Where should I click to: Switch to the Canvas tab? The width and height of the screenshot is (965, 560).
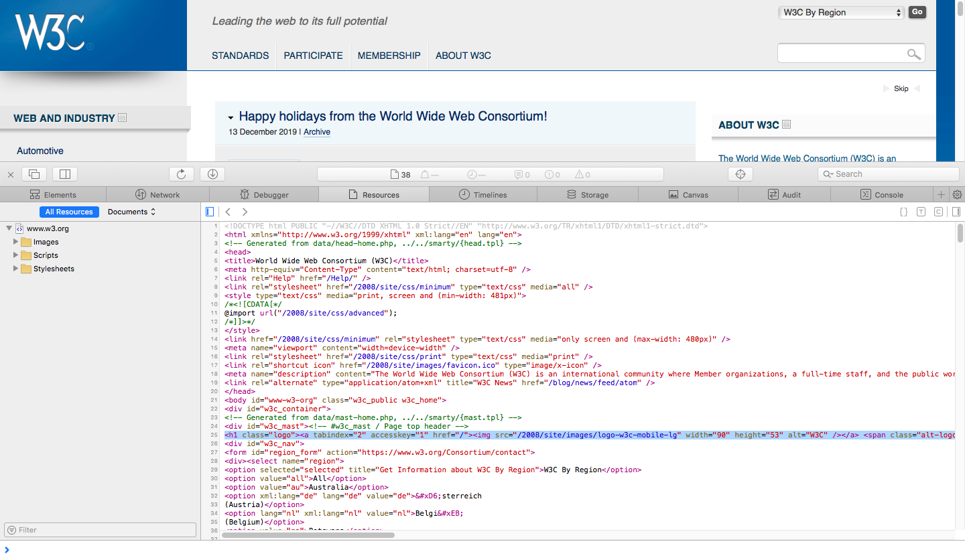688,194
